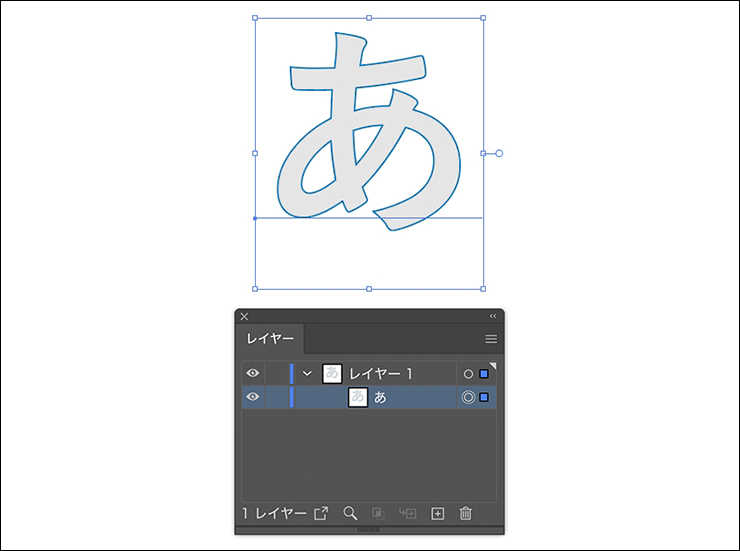Click the target circle for レイヤー 1
The width and height of the screenshot is (740, 551).
[467, 374]
